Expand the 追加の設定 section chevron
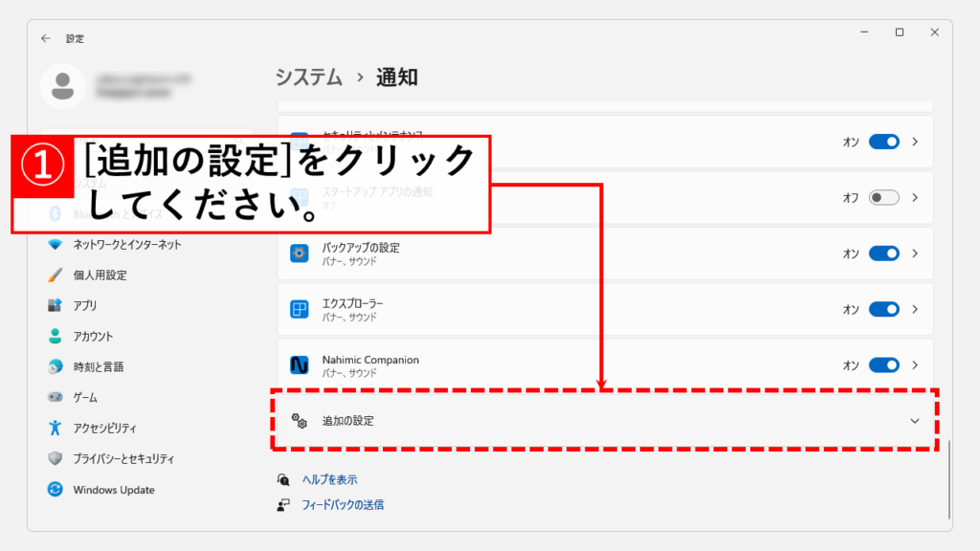The width and height of the screenshot is (980, 551). coord(914,421)
